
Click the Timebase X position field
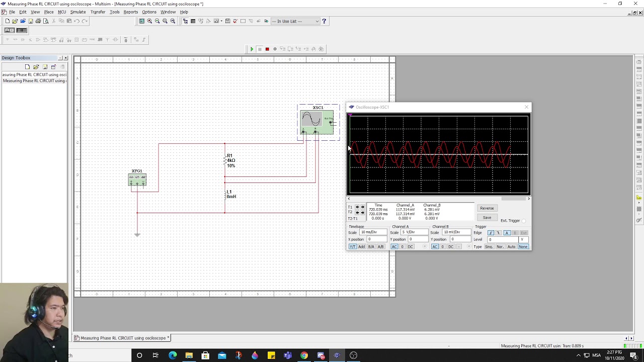click(x=377, y=239)
